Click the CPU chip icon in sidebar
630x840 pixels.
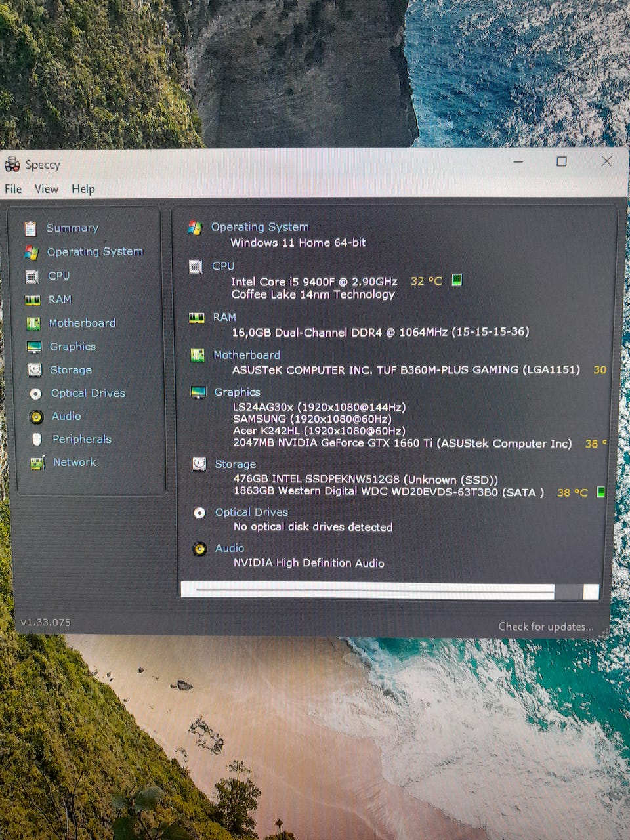pos(31,276)
